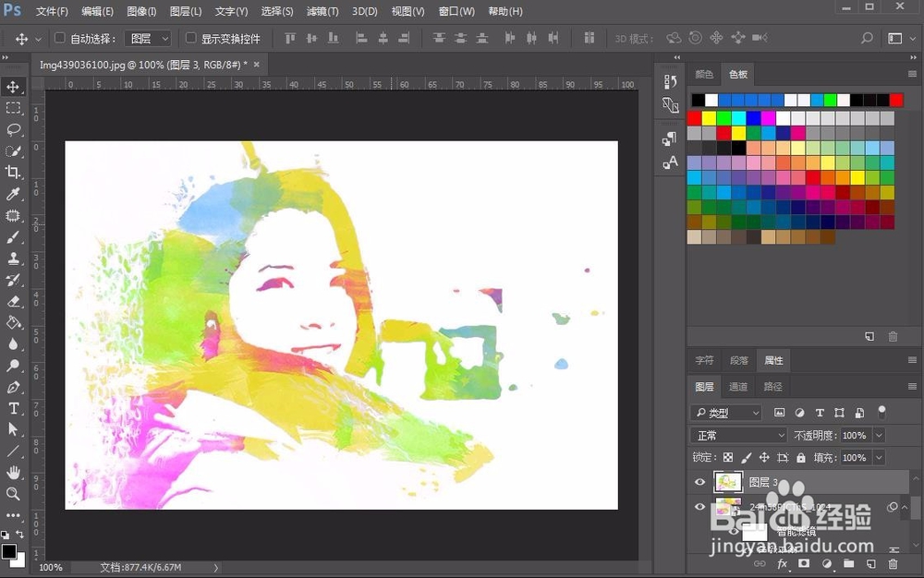Select the Quick Selection tool
924x578 pixels.
click(13, 151)
